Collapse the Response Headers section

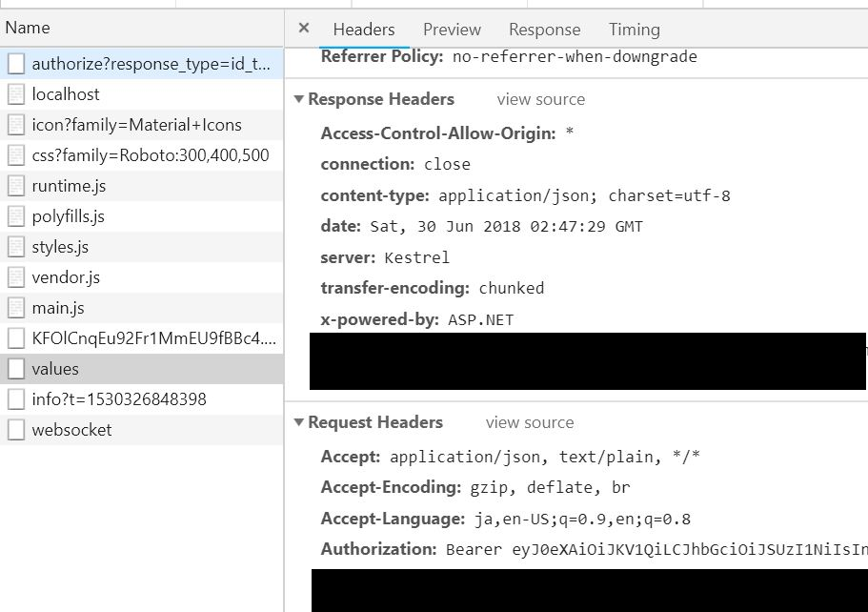[x=299, y=99]
